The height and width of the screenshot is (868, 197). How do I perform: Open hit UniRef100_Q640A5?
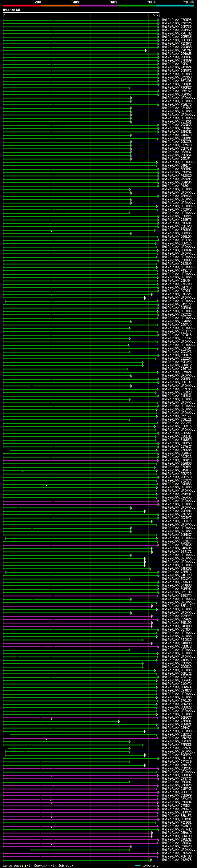[x=177, y=321]
